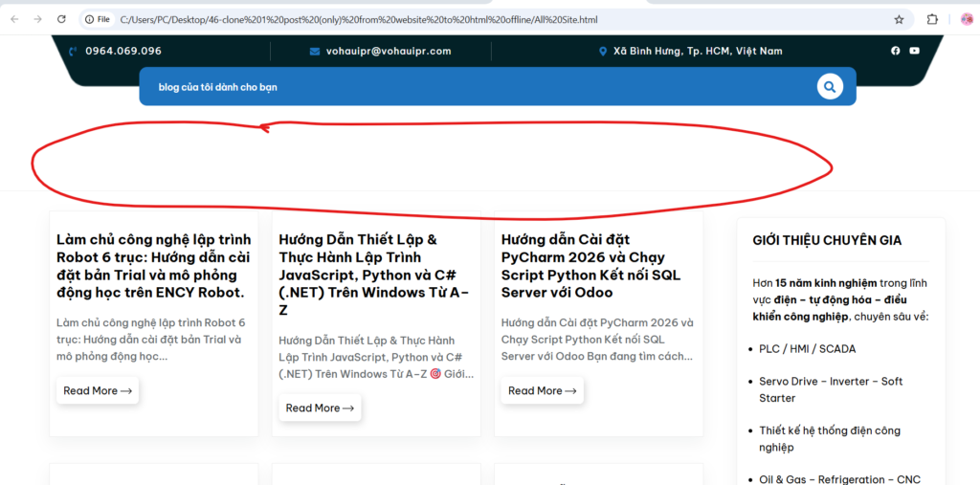Click the File site info chip
The width and height of the screenshot is (980, 485).
pyautogui.click(x=97, y=19)
